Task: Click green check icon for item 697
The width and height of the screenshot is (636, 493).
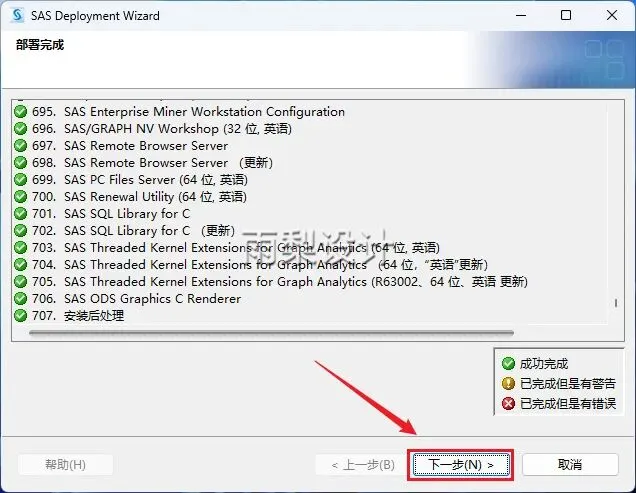Action: (x=20, y=146)
